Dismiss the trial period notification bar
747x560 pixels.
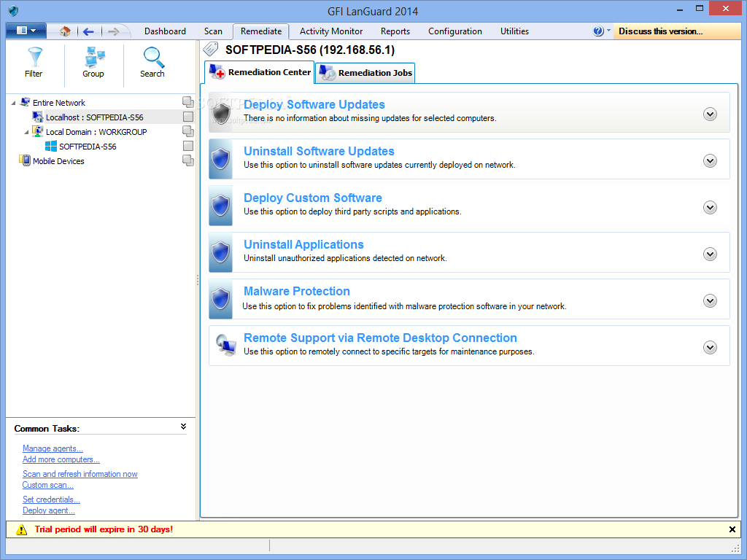(x=732, y=529)
